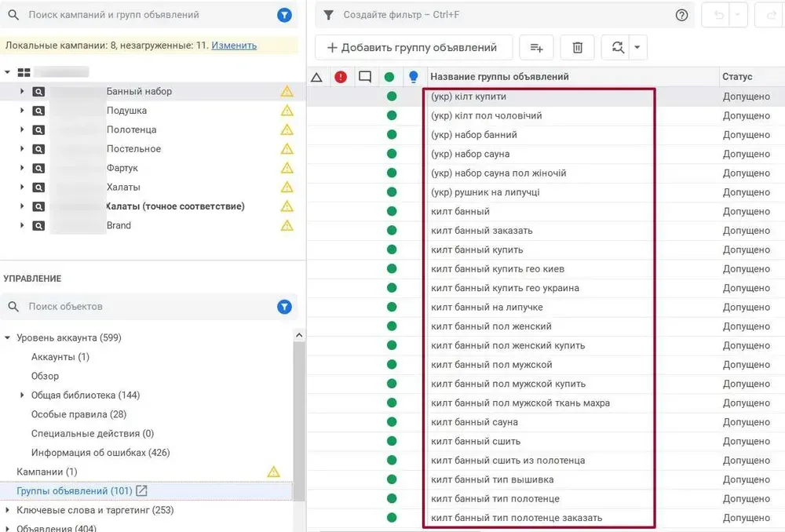
Task: Open the help question mark icon
Action: pyautogui.click(x=681, y=14)
